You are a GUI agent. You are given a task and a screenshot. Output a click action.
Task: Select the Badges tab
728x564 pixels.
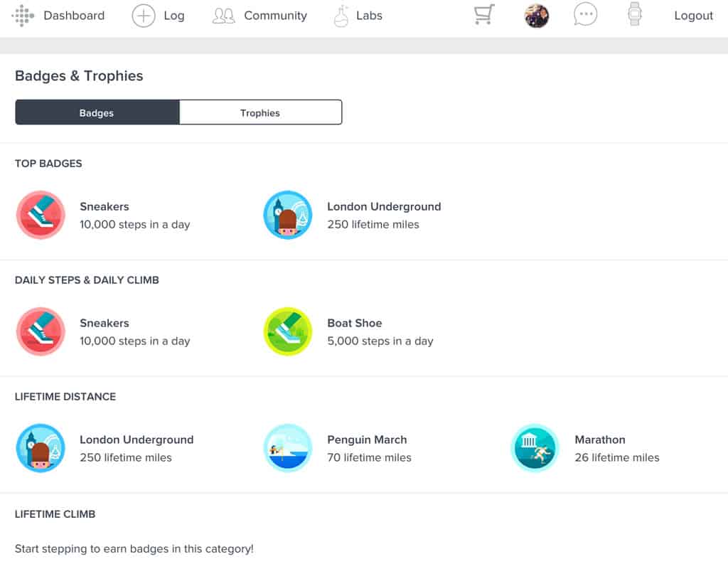(x=97, y=112)
